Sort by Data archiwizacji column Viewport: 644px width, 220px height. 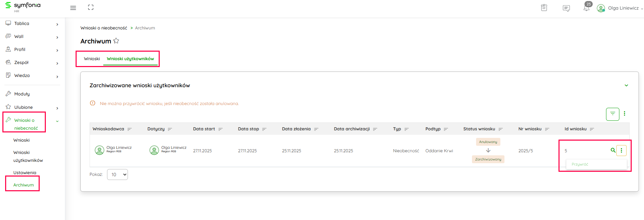tap(375, 129)
